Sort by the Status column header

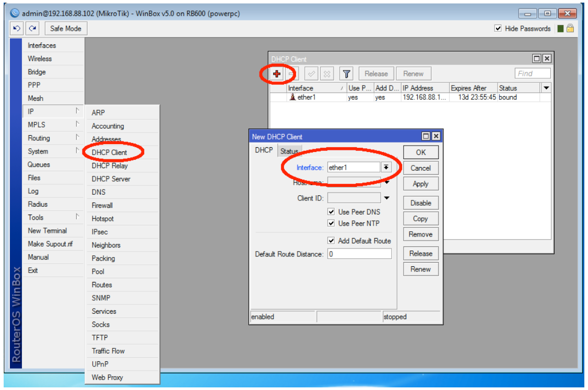(519, 88)
